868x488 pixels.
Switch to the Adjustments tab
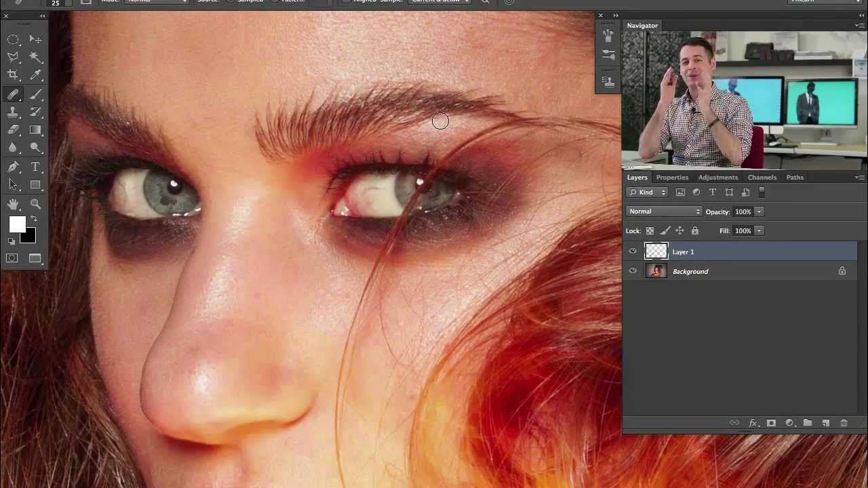[x=718, y=178]
